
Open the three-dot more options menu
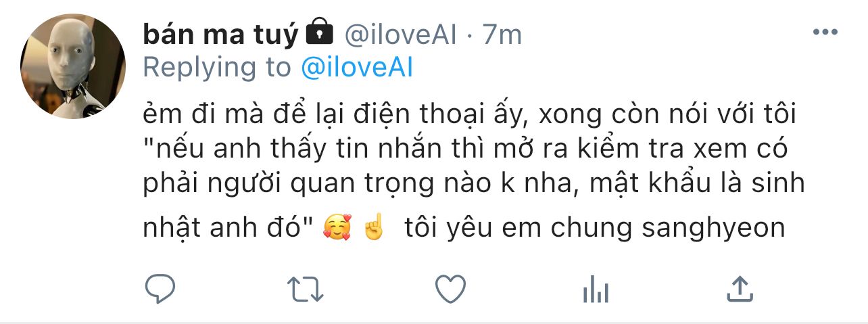click(825, 32)
